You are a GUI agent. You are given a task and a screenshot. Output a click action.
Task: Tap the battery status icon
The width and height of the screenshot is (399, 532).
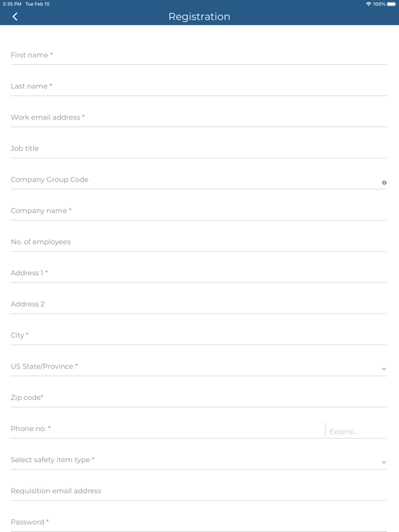[x=391, y=4]
